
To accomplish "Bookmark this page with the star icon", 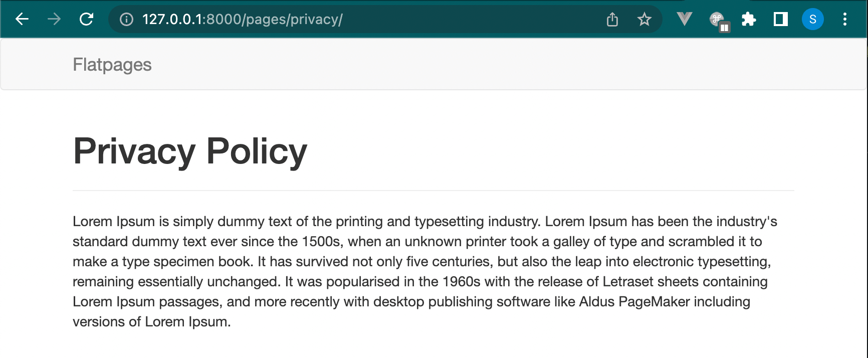I will 644,20.
